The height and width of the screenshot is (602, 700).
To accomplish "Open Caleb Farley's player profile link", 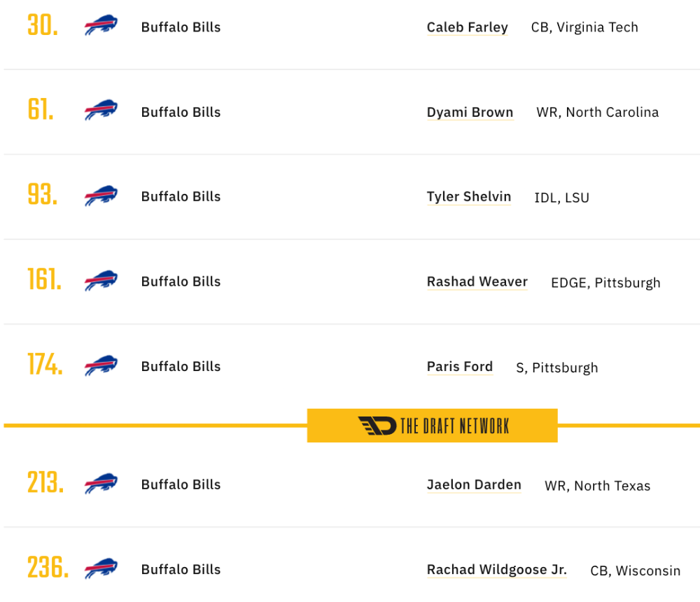I will 467,27.
